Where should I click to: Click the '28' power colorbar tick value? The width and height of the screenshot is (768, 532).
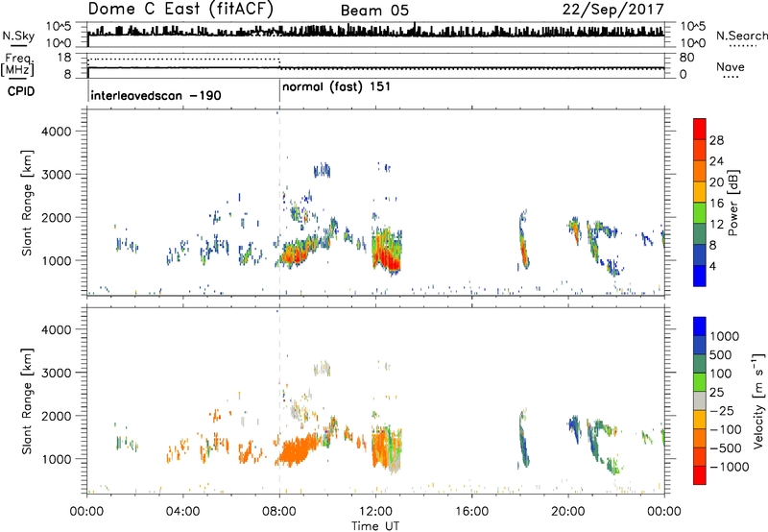coord(716,140)
